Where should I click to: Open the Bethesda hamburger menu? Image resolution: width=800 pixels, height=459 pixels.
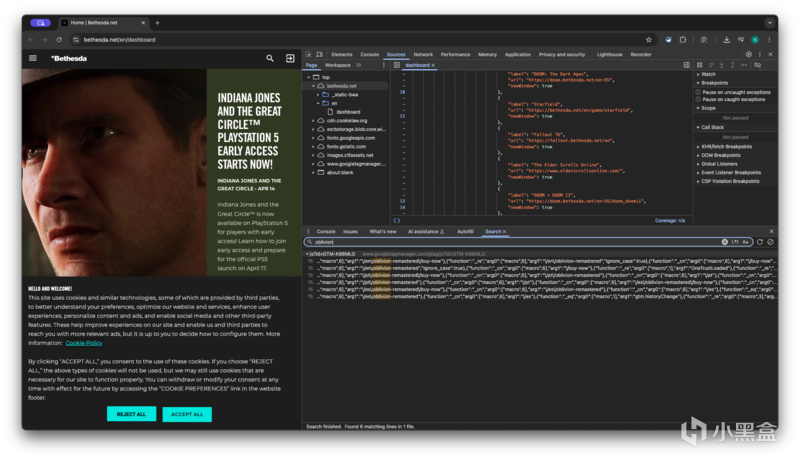(x=33, y=58)
